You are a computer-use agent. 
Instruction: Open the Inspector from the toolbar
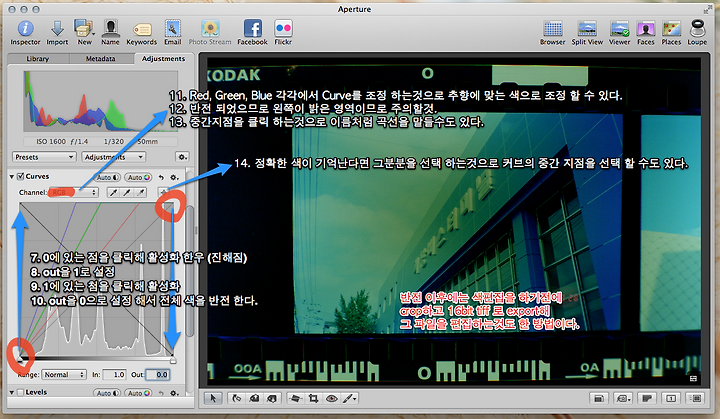[25, 33]
